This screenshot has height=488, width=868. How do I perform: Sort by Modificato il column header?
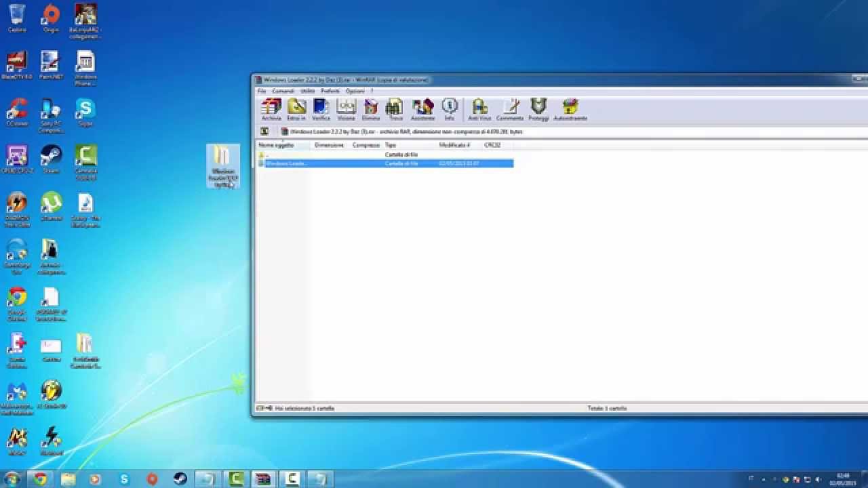[x=460, y=145]
